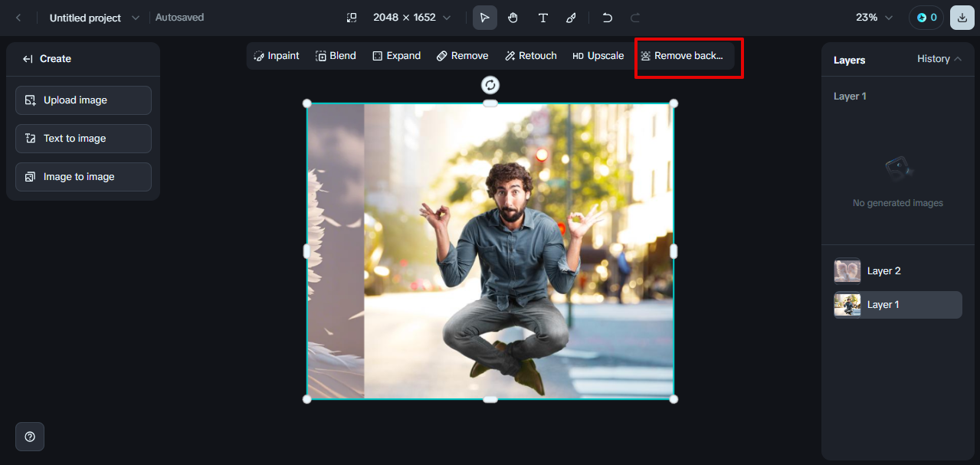Open the Help question mark button
This screenshot has height=465, width=980.
click(x=30, y=437)
